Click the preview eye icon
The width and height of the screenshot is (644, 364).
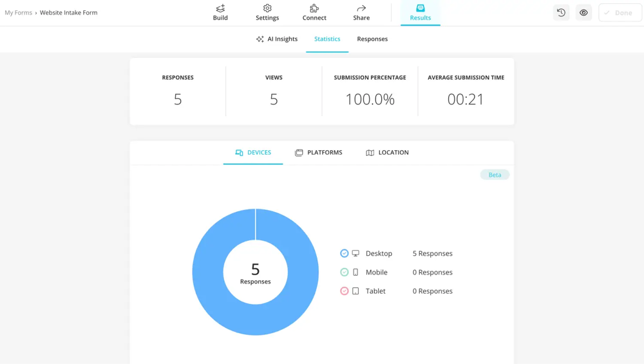tap(583, 13)
